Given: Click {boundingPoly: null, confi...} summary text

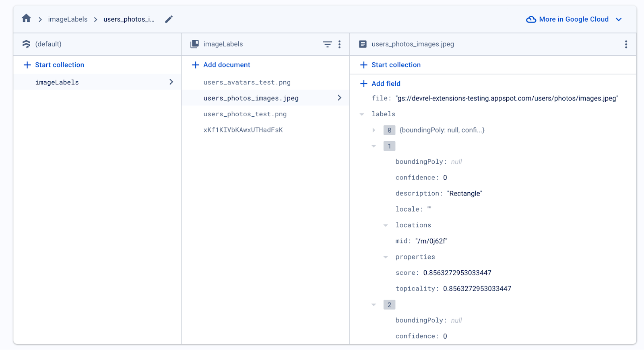Looking at the screenshot, I should (x=442, y=130).
